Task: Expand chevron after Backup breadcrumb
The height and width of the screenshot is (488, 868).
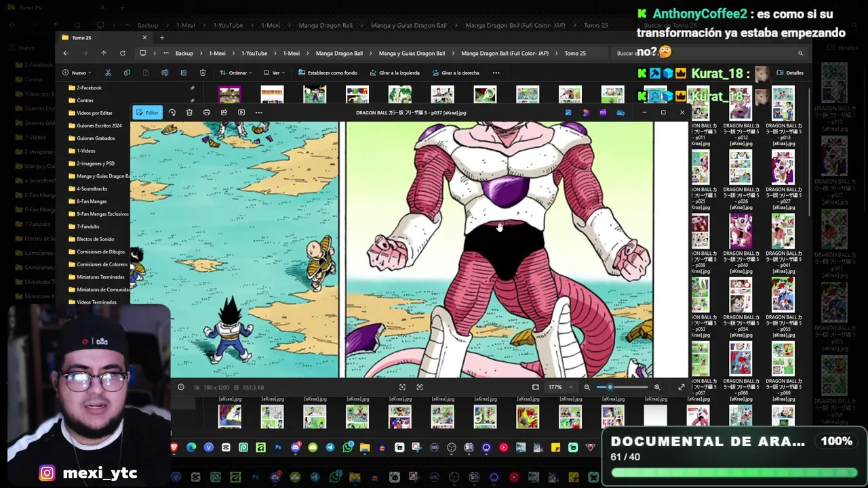Action: 201,53
